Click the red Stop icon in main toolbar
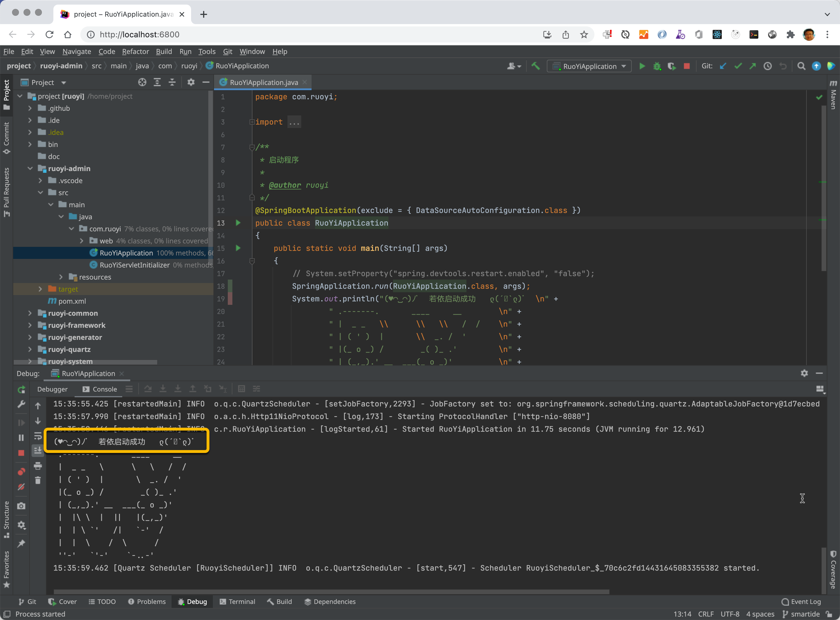 687,66
